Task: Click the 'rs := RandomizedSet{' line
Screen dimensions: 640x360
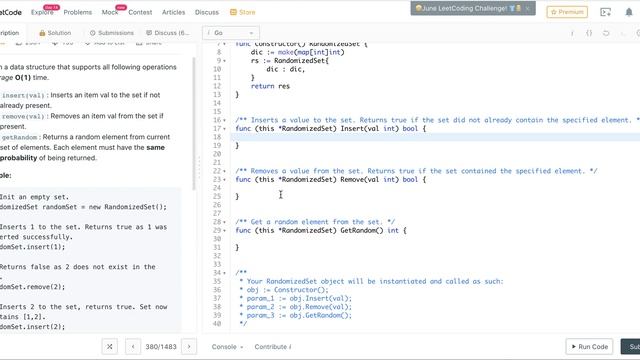Action: pos(290,61)
